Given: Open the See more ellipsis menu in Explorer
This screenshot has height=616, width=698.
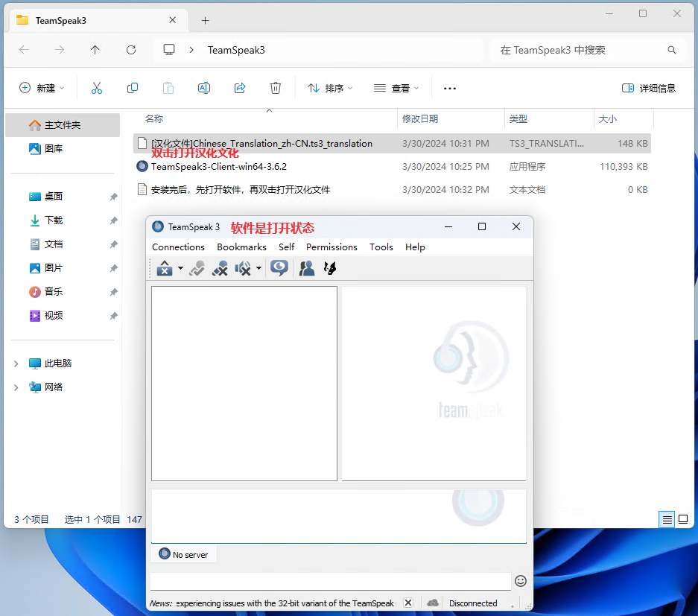Looking at the screenshot, I should pos(450,88).
